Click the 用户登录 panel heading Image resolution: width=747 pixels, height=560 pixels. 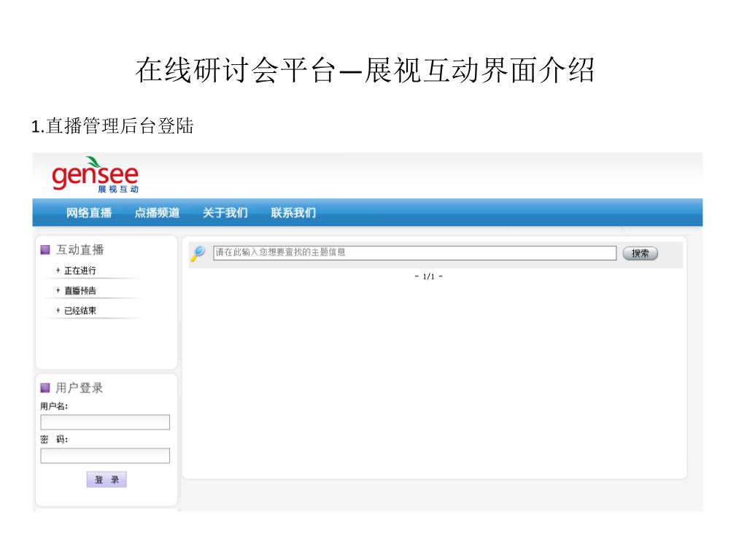[x=80, y=388]
